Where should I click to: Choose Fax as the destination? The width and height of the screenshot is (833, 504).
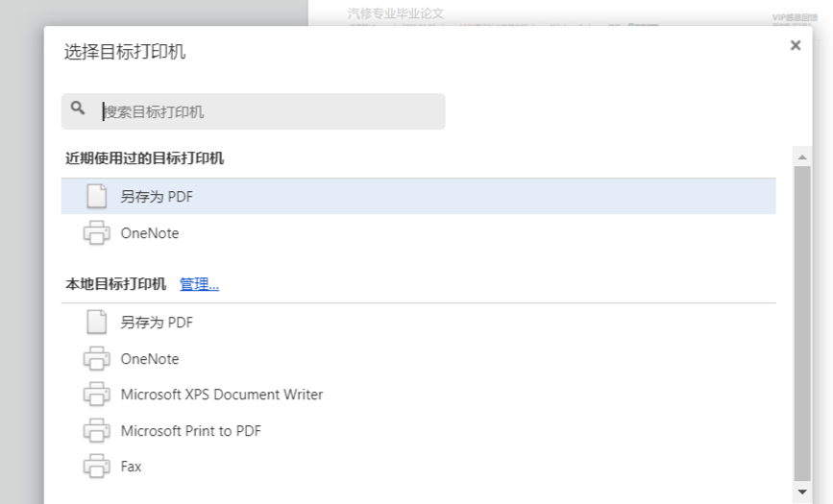point(419,466)
